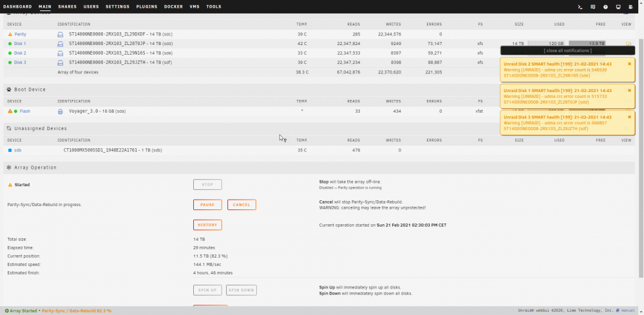Open the Disk 3 device link
The width and height of the screenshot is (644, 315).
(x=20, y=62)
